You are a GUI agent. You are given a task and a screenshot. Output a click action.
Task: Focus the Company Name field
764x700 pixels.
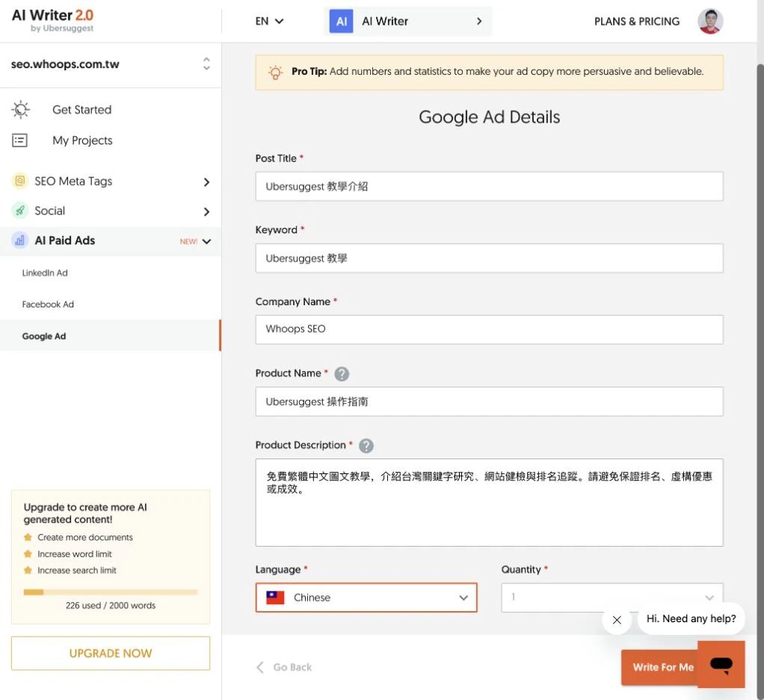(x=489, y=330)
